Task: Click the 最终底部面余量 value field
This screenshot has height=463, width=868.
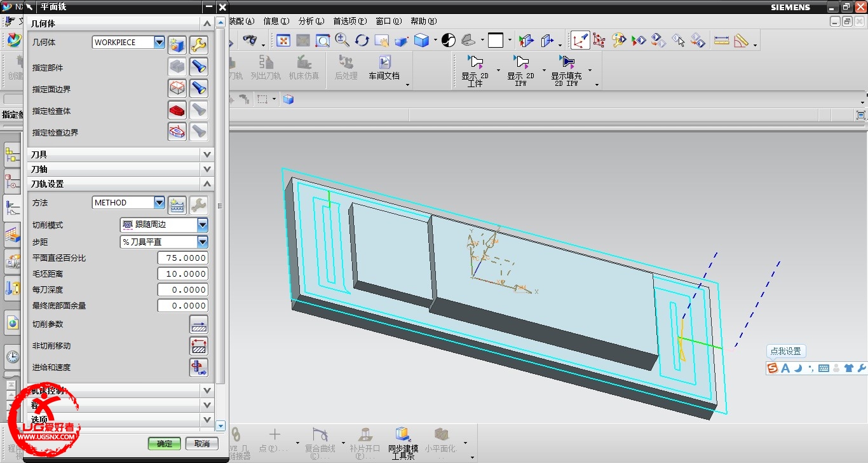Action: point(183,306)
